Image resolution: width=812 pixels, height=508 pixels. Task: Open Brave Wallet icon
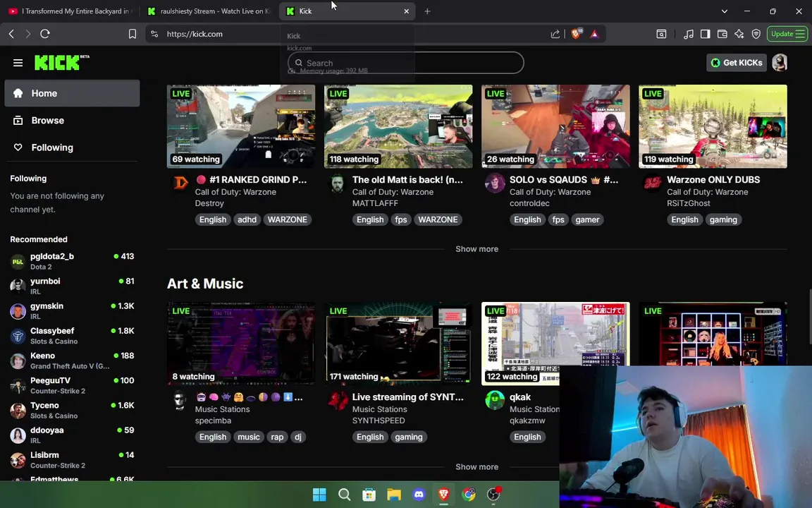pos(722,34)
